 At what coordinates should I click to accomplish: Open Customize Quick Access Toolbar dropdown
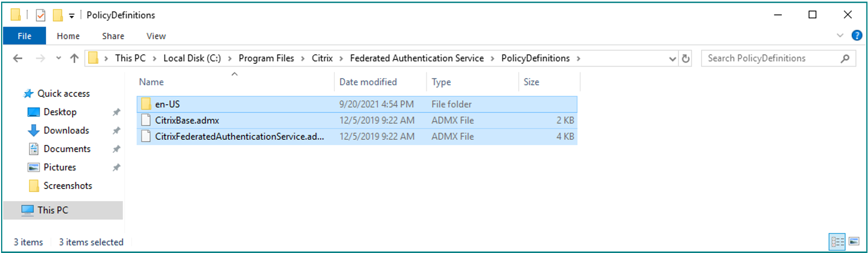(72, 16)
